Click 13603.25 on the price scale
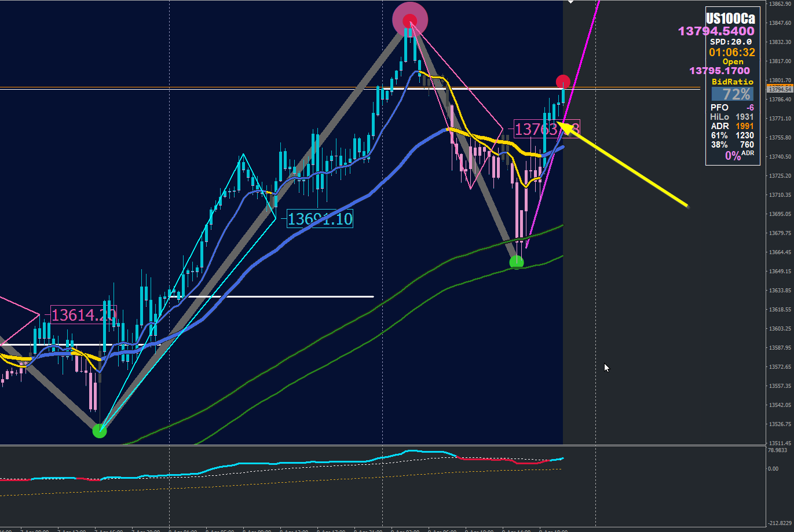 (780, 328)
